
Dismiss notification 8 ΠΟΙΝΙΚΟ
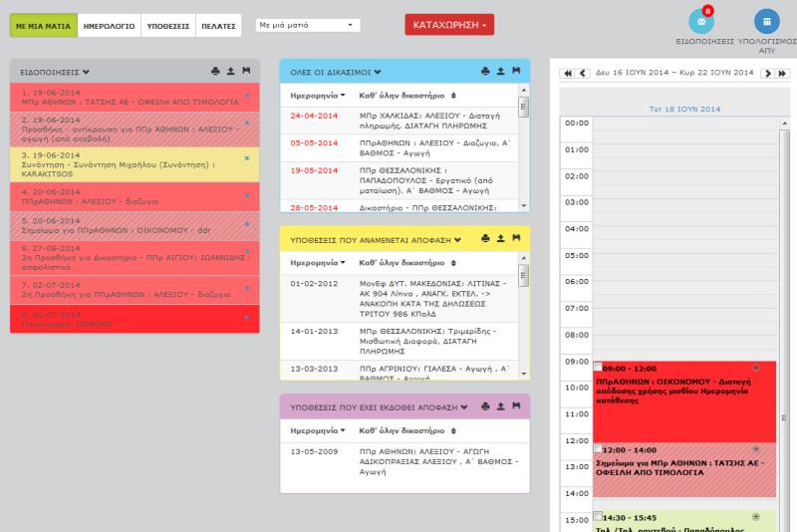(x=247, y=317)
